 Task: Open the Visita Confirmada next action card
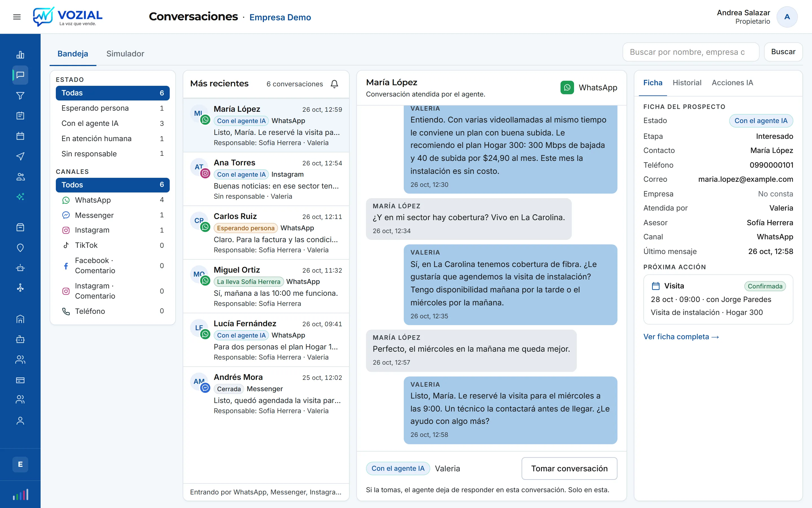[718, 299]
